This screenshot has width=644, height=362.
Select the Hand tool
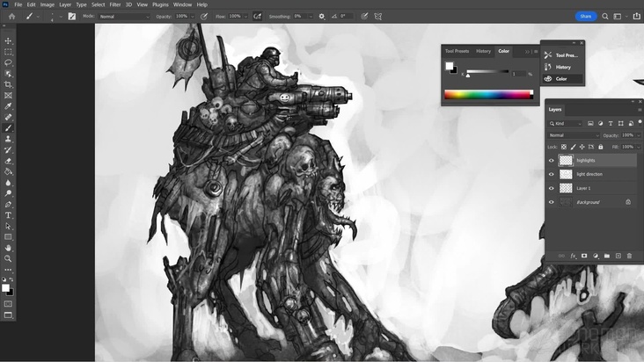[8, 248]
